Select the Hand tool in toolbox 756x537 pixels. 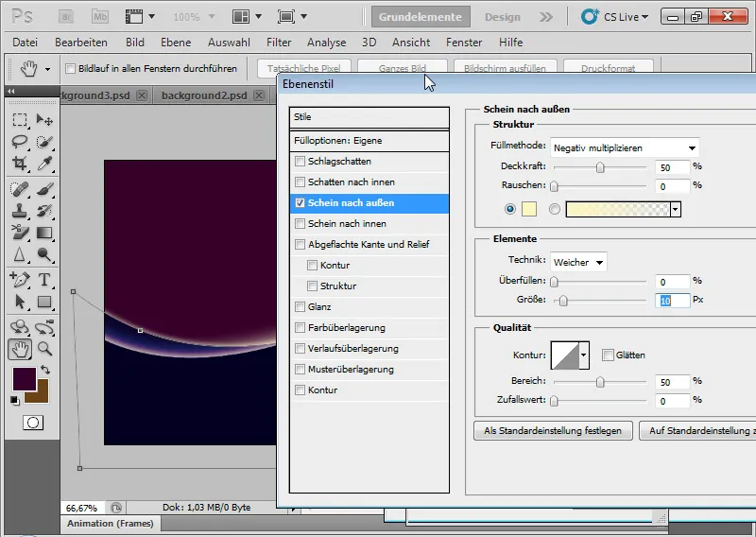(20, 349)
